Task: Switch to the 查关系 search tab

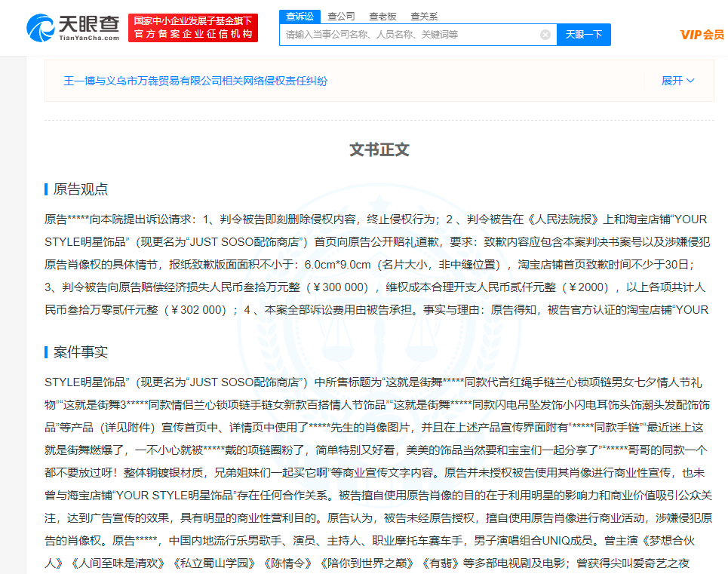Action: coord(424,17)
